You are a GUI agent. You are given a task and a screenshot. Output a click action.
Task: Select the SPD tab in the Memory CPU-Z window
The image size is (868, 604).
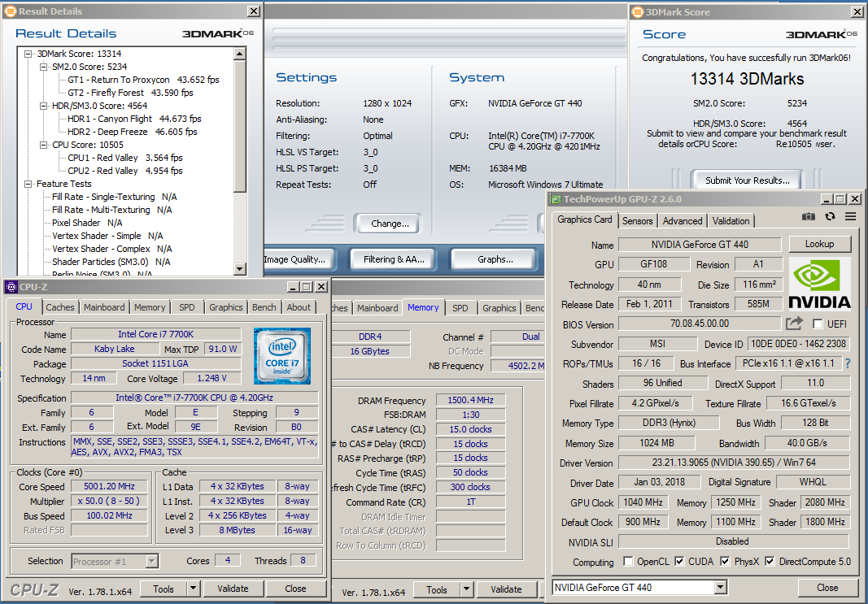tap(460, 308)
